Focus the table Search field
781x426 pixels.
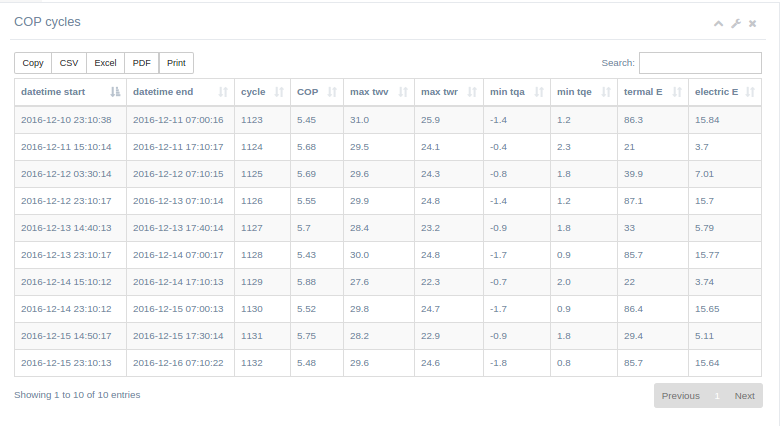click(700, 63)
